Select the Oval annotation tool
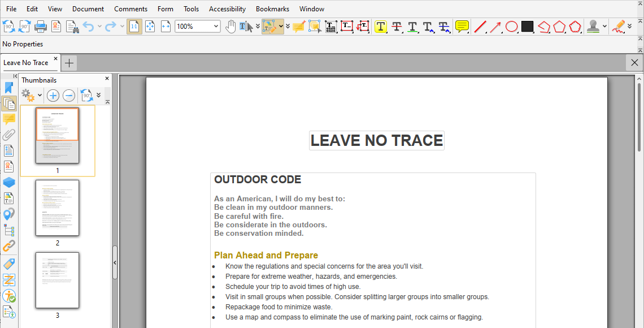Viewport: 644px width, 328px height. (x=511, y=27)
